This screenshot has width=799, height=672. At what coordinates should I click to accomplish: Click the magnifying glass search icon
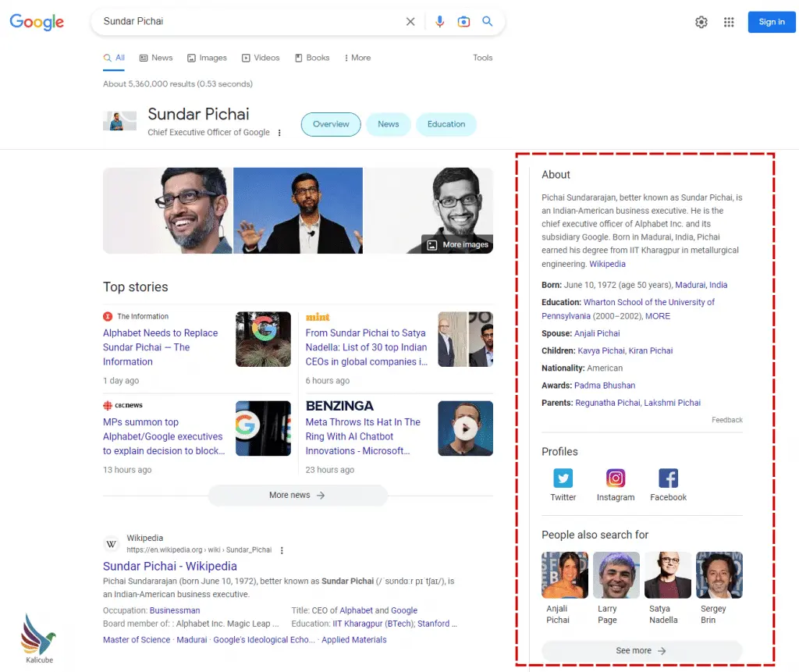(x=488, y=22)
